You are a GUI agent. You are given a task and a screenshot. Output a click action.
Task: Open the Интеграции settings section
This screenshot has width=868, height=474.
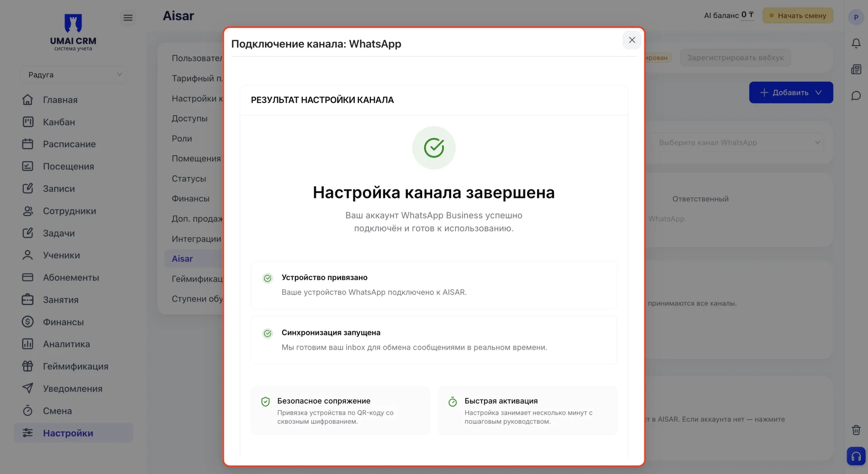coord(196,239)
